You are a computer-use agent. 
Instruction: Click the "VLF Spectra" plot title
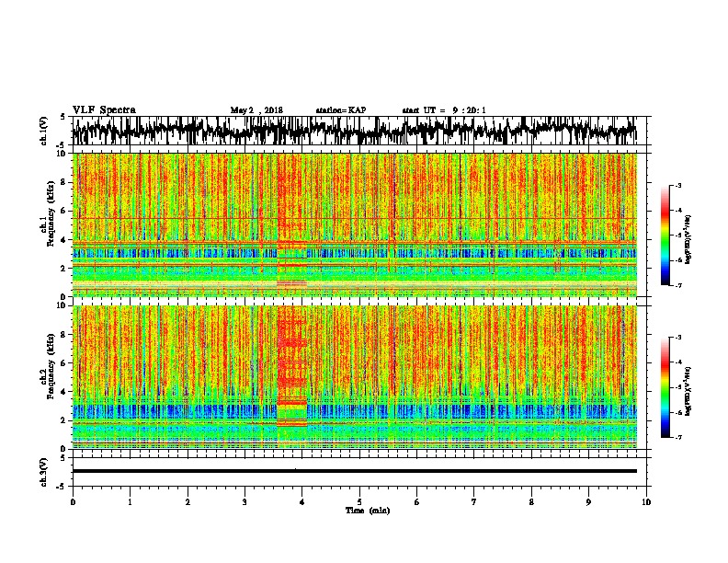click(x=104, y=109)
